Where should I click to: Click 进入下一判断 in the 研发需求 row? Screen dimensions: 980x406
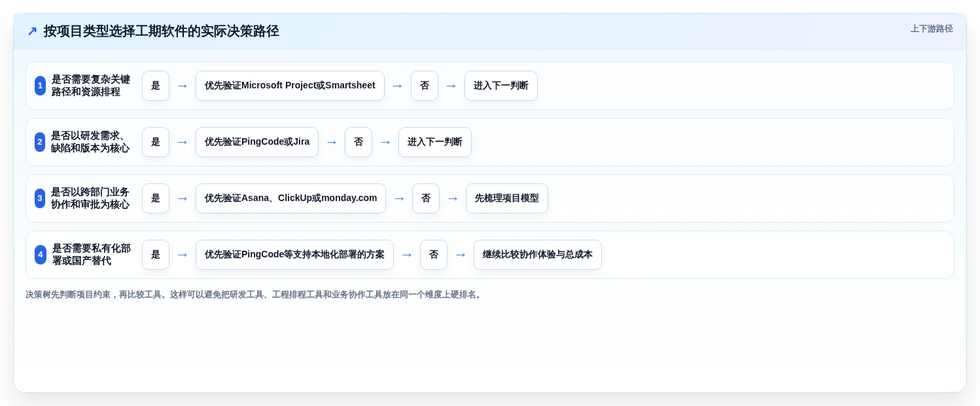click(x=435, y=142)
